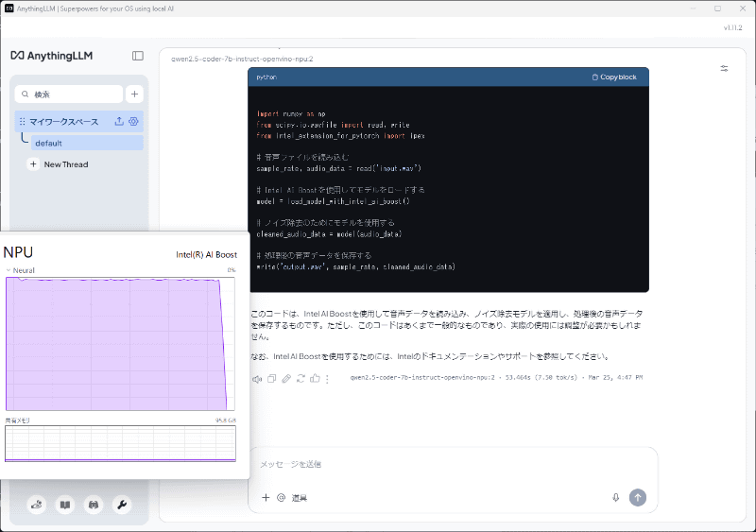Click the search field in sidebar
This screenshot has width=756, height=532.
69,94
